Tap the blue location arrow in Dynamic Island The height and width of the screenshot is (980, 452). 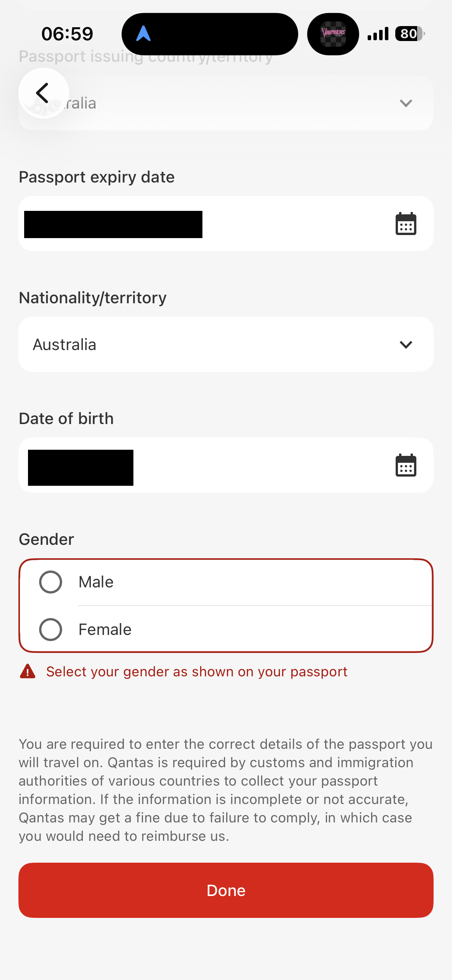coord(143,34)
